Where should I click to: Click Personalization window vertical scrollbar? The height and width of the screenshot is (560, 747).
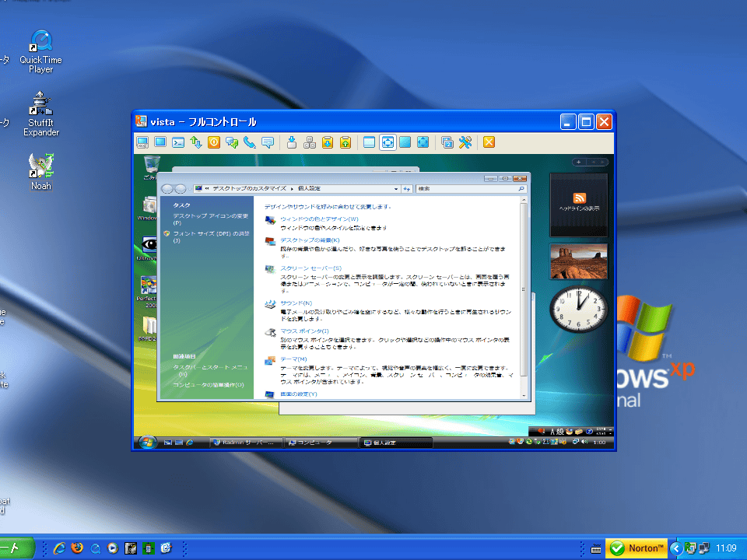tap(524, 289)
